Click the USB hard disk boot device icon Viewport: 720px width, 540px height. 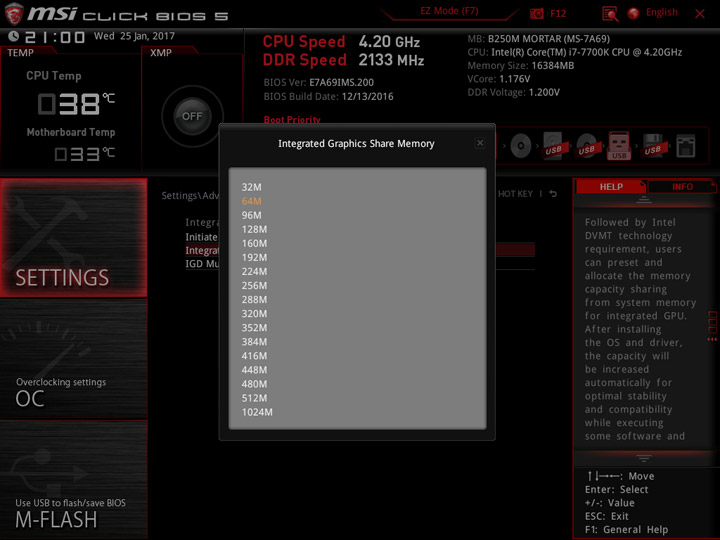coord(553,146)
